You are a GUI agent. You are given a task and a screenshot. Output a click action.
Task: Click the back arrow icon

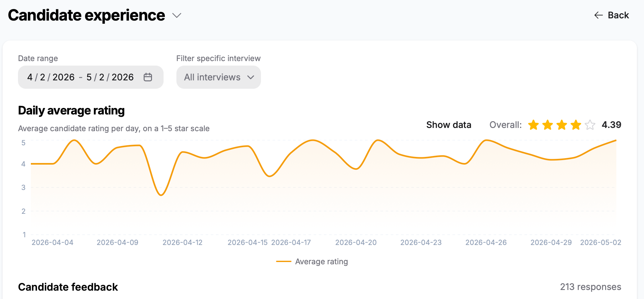(x=598, y=15)
